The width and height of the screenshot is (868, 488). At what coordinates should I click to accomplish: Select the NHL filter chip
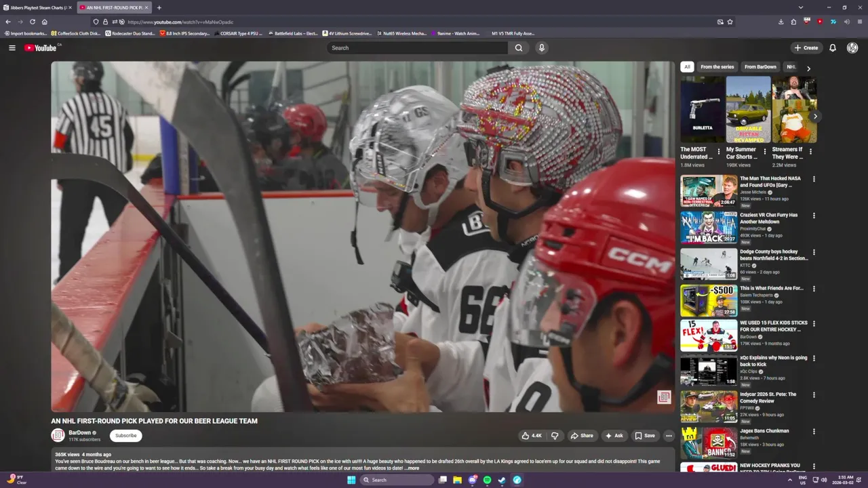point(791,67)
